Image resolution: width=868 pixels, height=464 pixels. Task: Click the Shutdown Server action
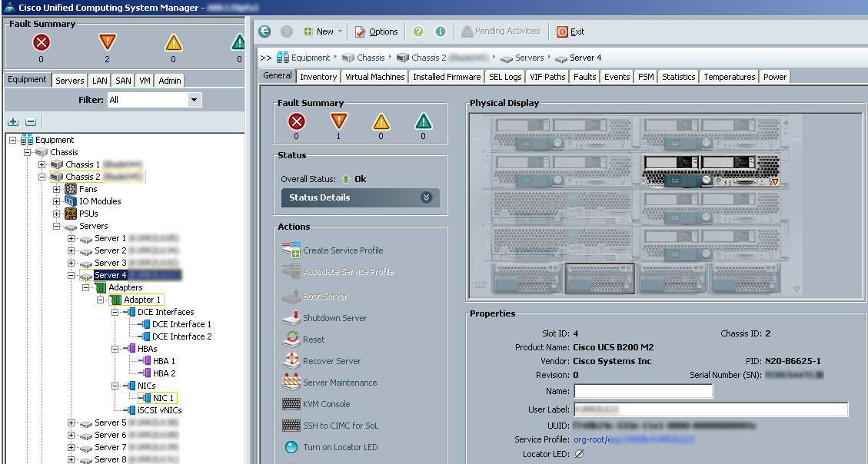click(x=334, y=318)
